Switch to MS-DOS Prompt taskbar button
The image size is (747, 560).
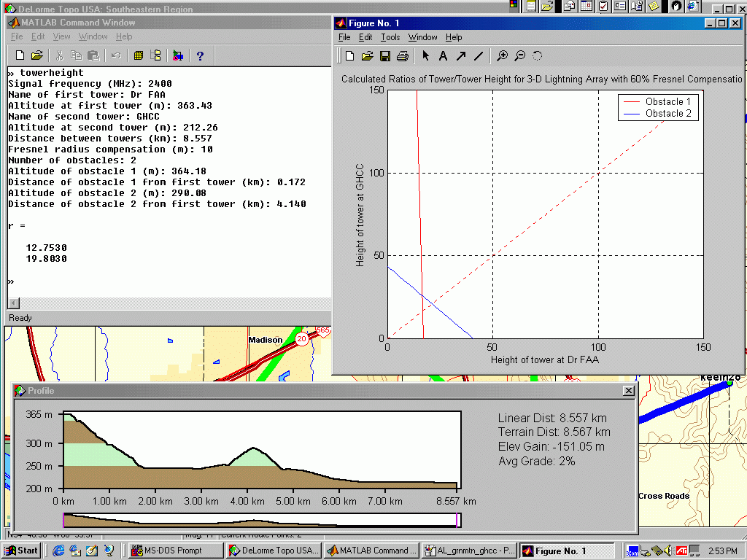[x=175, y=551]
